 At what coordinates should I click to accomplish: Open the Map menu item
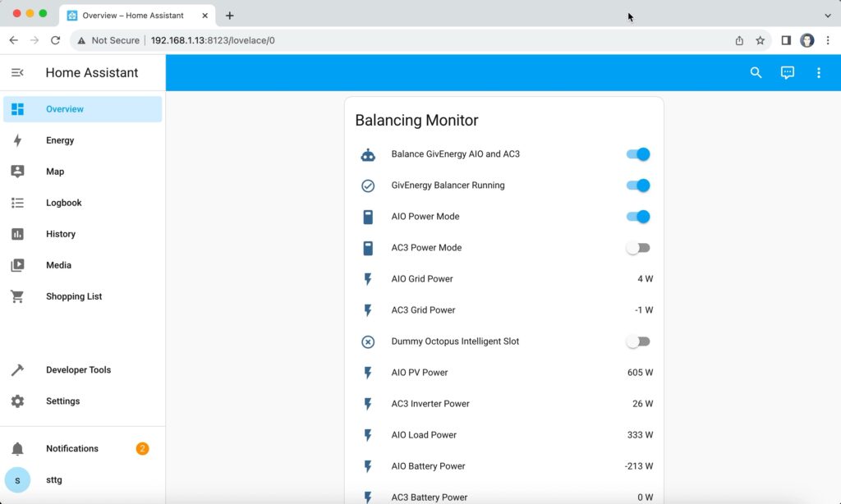(83, 172)
